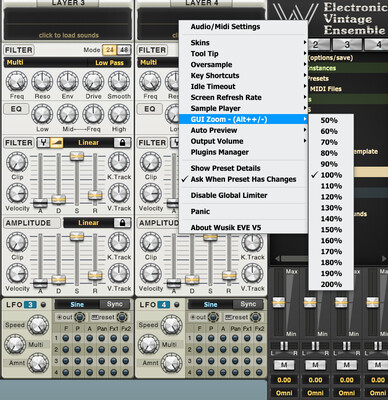Click Layer 3 amplitude Attack slider
388x400 pixels.
[x=40, y=283]
